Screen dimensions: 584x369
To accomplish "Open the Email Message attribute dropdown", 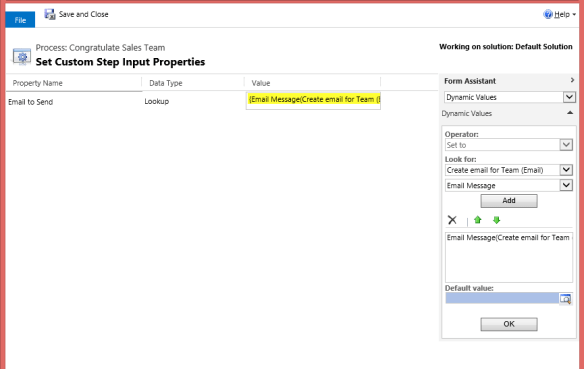I will (566, 185).
